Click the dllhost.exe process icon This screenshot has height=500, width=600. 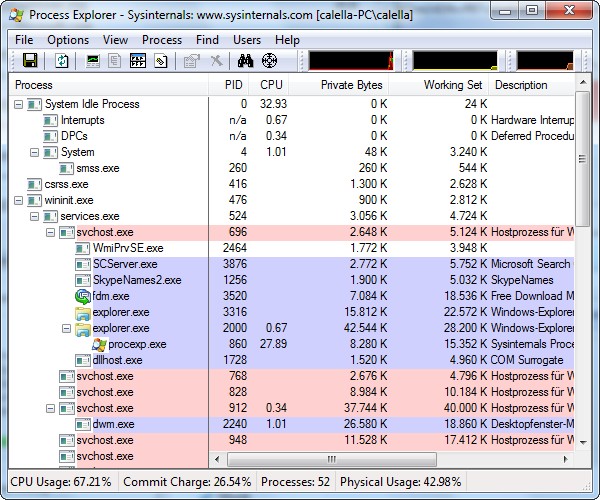[83, 360]
